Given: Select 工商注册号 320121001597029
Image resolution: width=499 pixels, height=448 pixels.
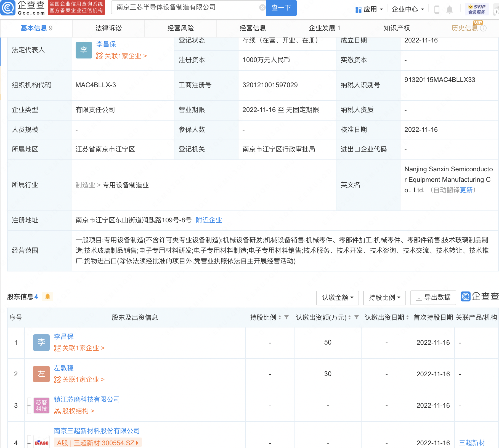Looking at the screenshot, I should click(270, 85).
